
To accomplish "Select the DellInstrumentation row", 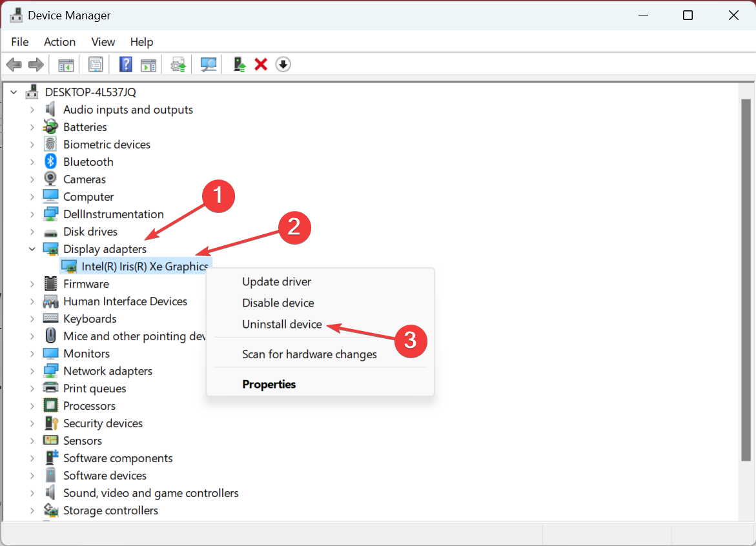I will point(114,214).
